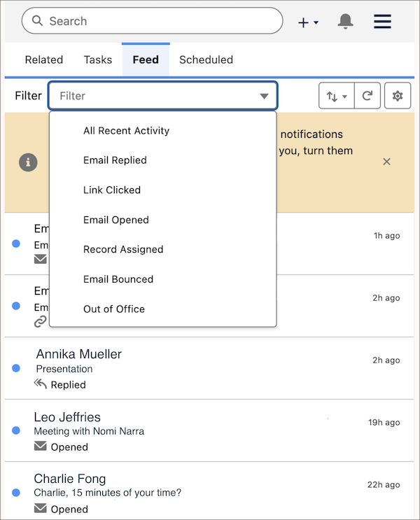The height and width of the screenshot is (520, 420).
Task: Choose Email Replied filter option
Action: click(x=163, y=160)
